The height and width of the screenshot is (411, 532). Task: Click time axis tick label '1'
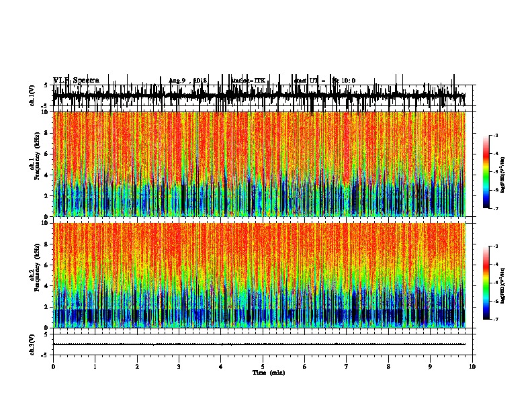[x=95, y=366]
